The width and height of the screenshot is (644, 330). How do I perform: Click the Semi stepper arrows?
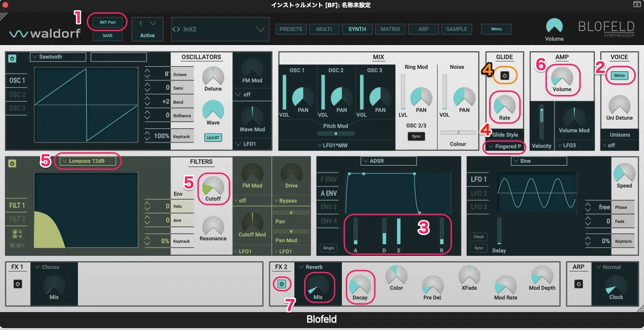148,88
